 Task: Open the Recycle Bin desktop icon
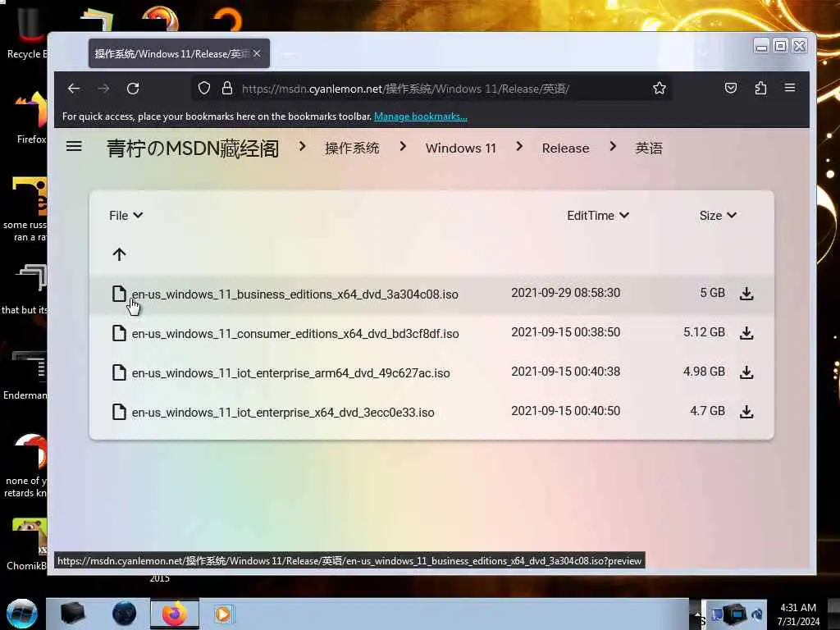pos(27,33)
